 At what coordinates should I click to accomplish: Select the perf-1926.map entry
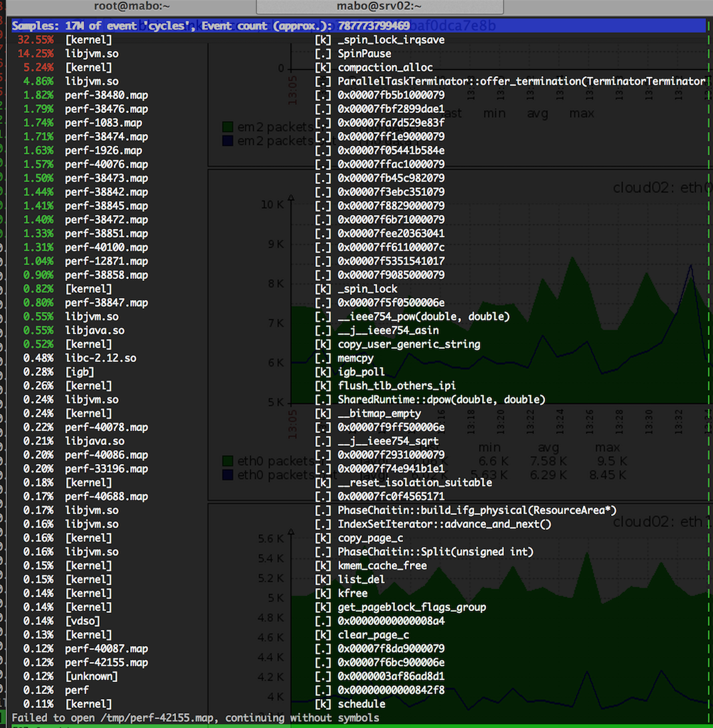(104, 151)
